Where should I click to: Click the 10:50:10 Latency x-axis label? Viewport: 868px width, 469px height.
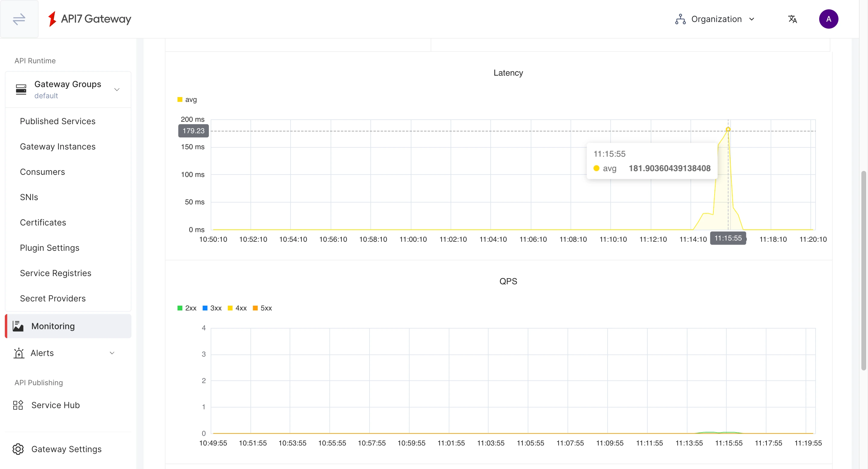point(213,239)
